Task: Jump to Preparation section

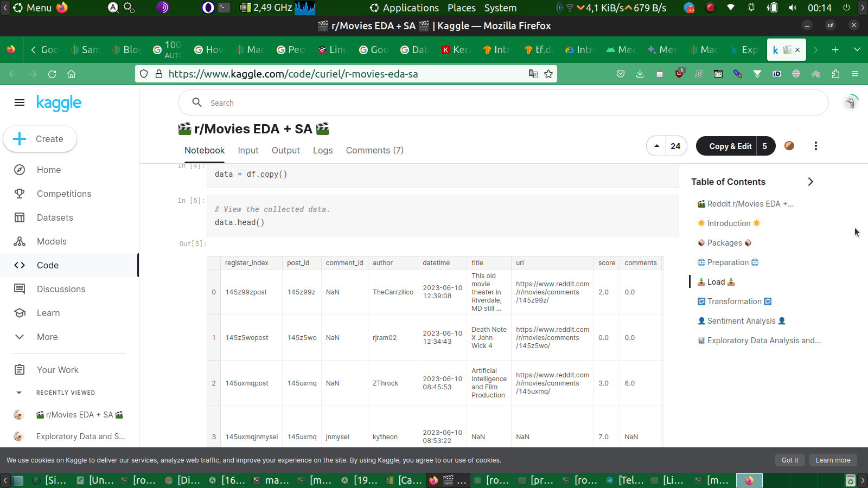Action: coord(728,262)
